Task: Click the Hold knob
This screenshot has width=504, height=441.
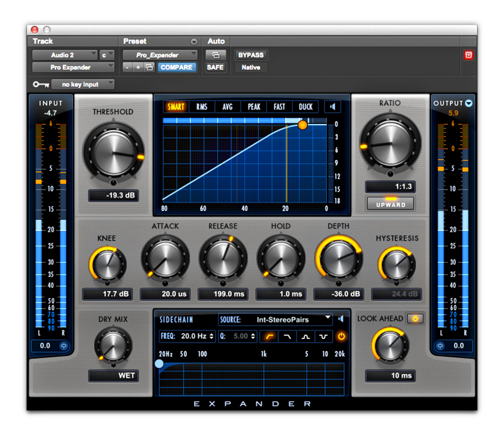Action: click(x=280, y=259)
